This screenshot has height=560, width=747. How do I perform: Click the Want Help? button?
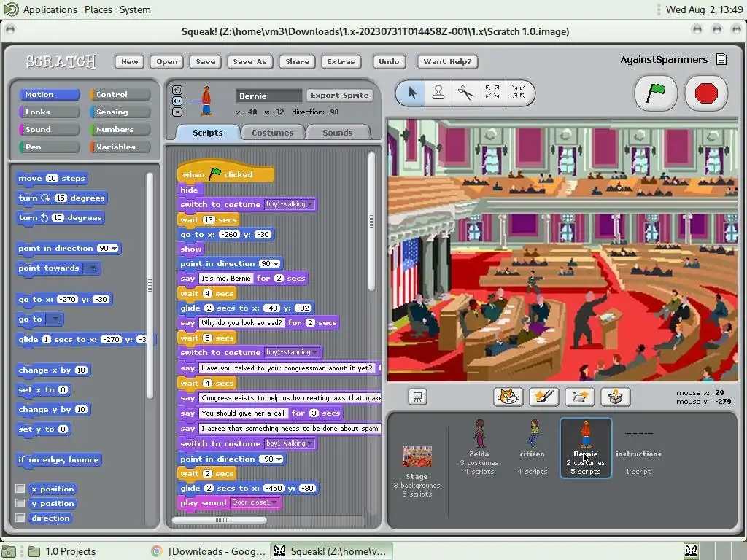click(x=447, y=61)
